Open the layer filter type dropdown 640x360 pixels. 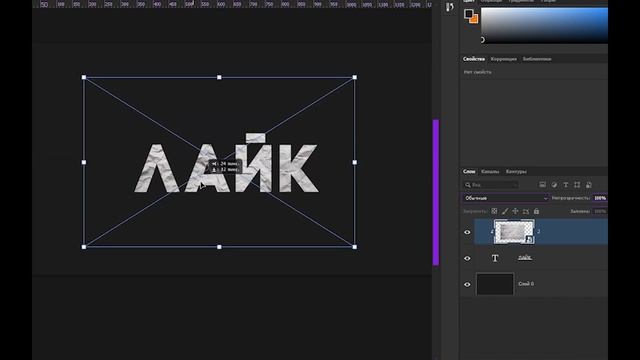(x=491, y=185)
